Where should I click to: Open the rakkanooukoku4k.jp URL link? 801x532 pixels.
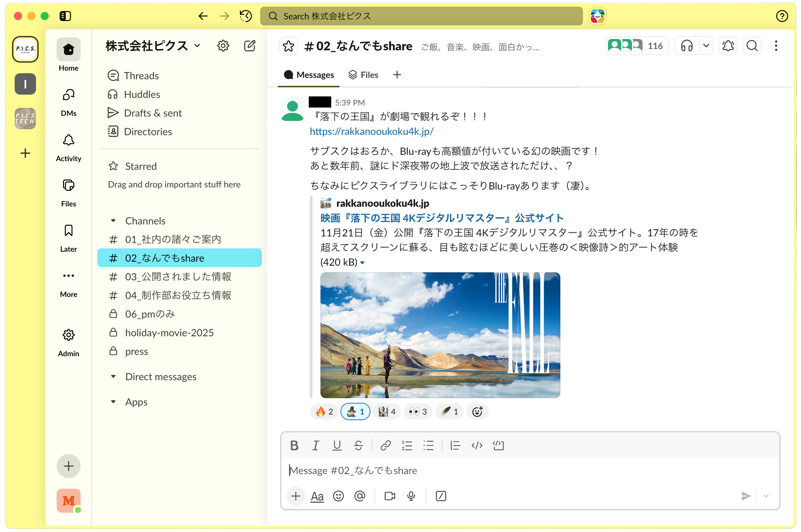pos(371,132)
